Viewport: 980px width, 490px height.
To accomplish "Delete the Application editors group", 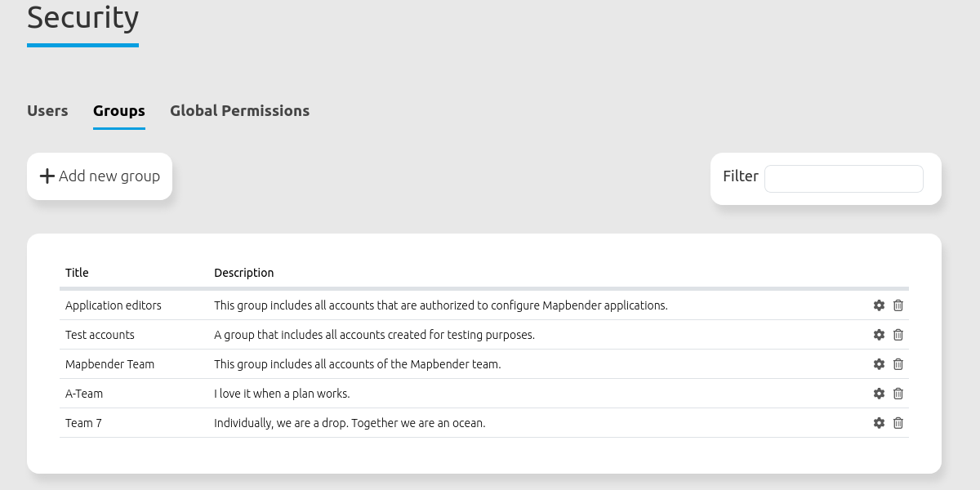I will (x=898, y=305).
